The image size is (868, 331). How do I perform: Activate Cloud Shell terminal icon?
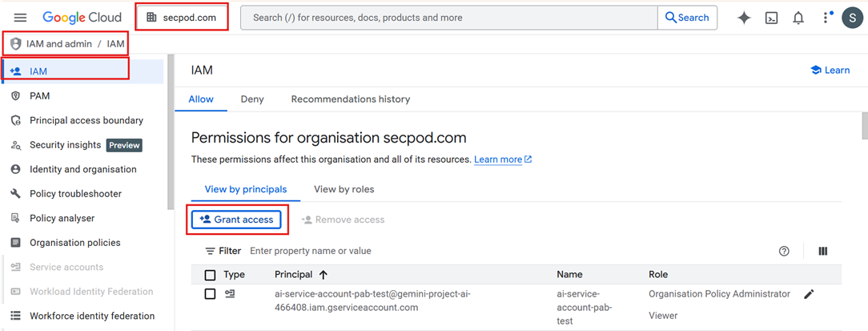coord(771,18)
